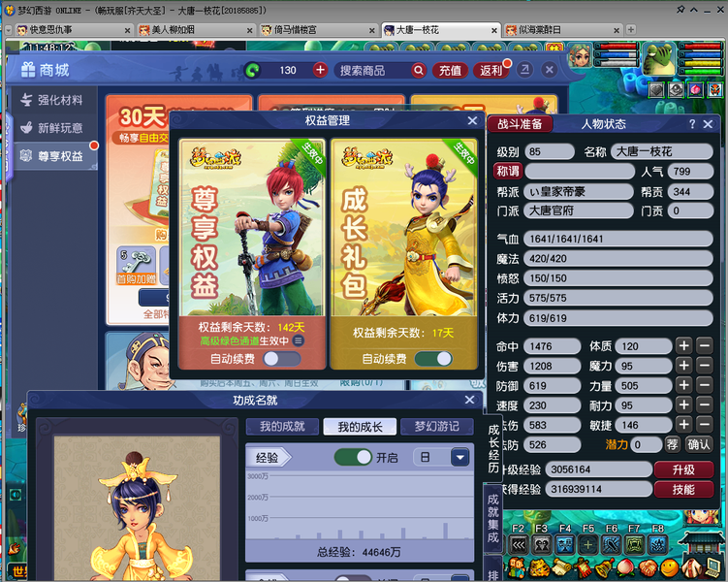Click the peach icon in bottom bar
Image resolution: width=728 pixels, height=582 pixels.
click(625, 568)
